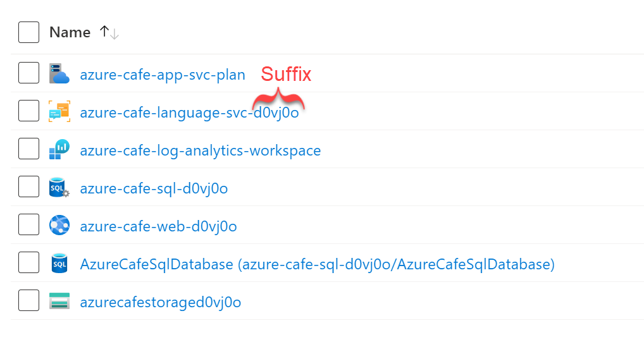Check the azure-cafe-web-d0vj0o row checkbox
This screenshot has height=342, width=644.
click(x=29, y=226)
